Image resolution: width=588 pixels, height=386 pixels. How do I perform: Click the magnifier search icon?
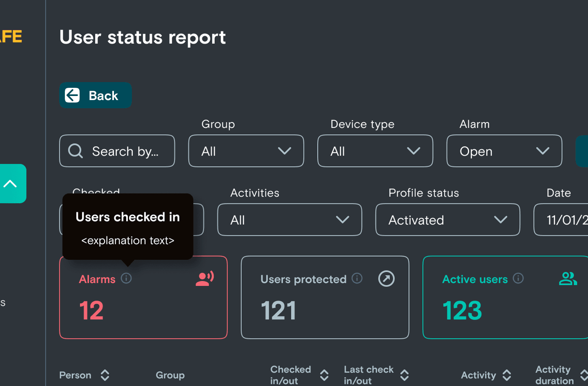(76, 151)
